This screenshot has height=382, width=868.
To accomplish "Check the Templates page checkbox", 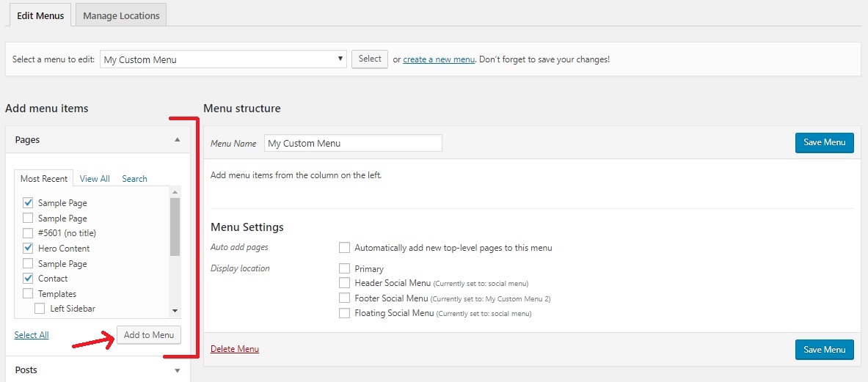I will pos(28,293).
